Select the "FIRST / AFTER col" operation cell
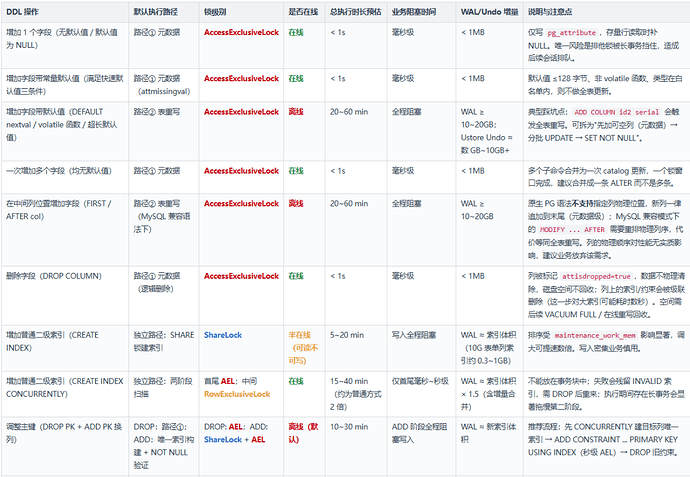Image resolution: width=690 pixels, height=477 pixels. [65, 230]
